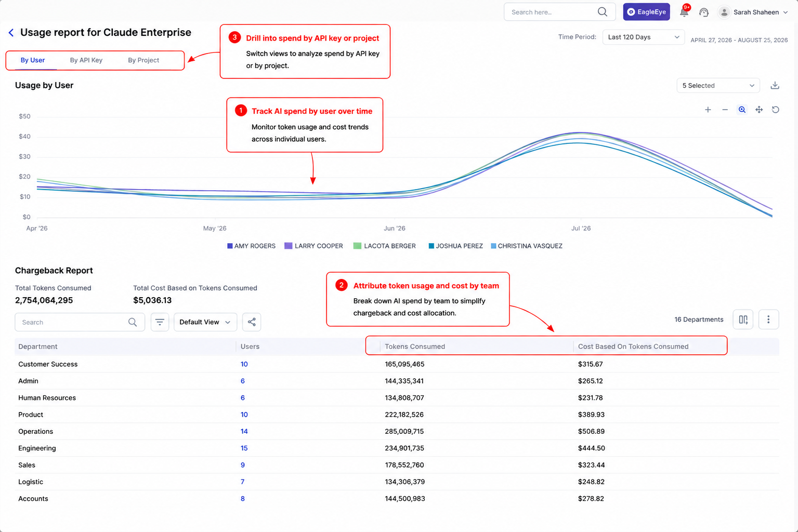Click the $444.50 cost cell
This screenshot has height=532, width=798.
tap(591, 448)
